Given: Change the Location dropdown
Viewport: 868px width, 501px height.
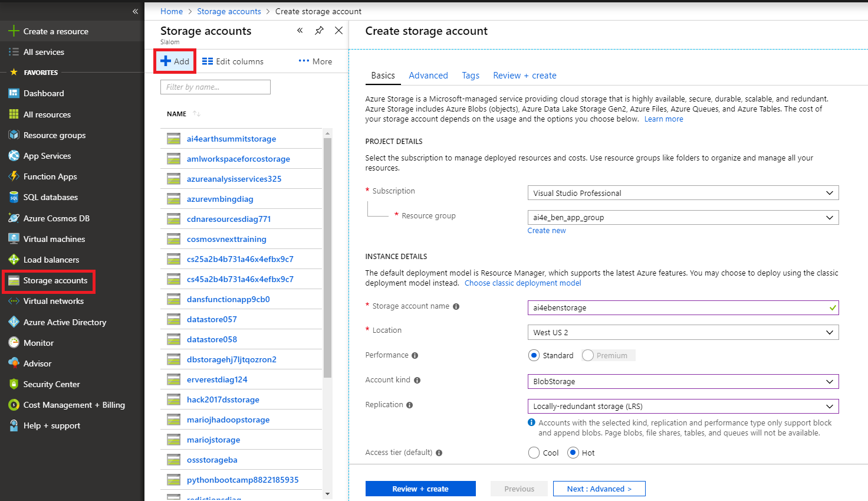Looking at the screenshot, I should point(683,332).
